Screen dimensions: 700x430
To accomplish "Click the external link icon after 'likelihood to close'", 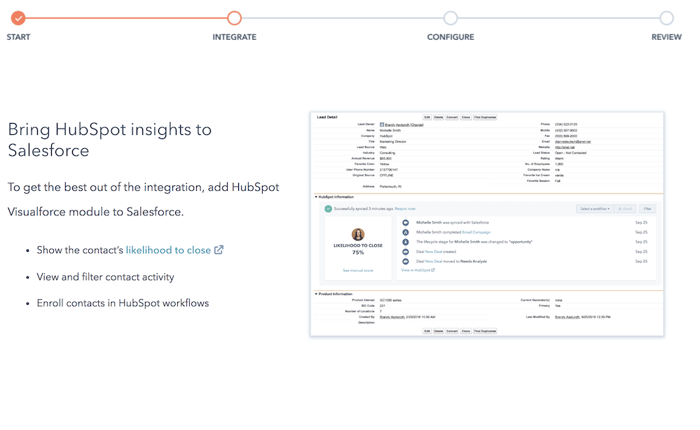I will (219, 250).
